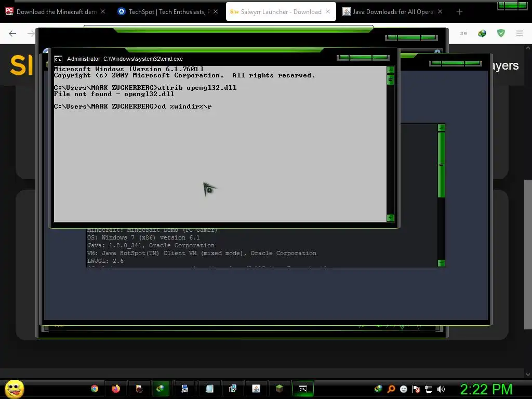Click the green shield toolbar icon
The width and height of the screenshot is (532, 399).
click(x=501, y=33)
